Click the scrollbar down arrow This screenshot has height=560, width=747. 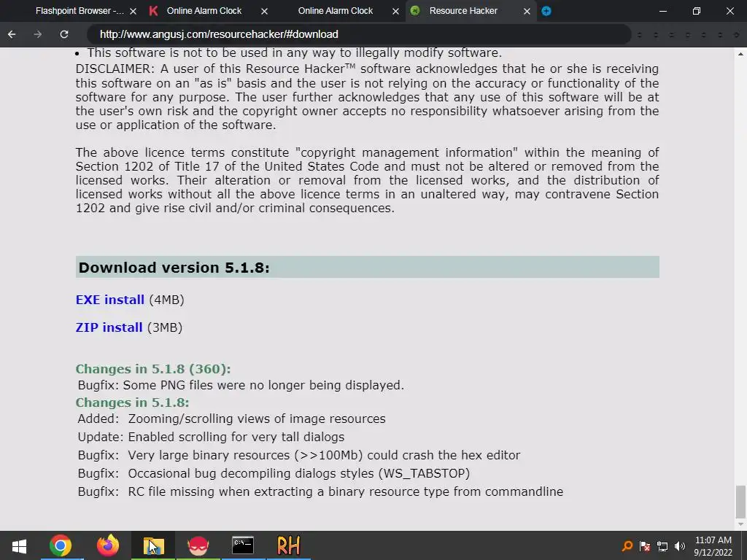point(740,524)
